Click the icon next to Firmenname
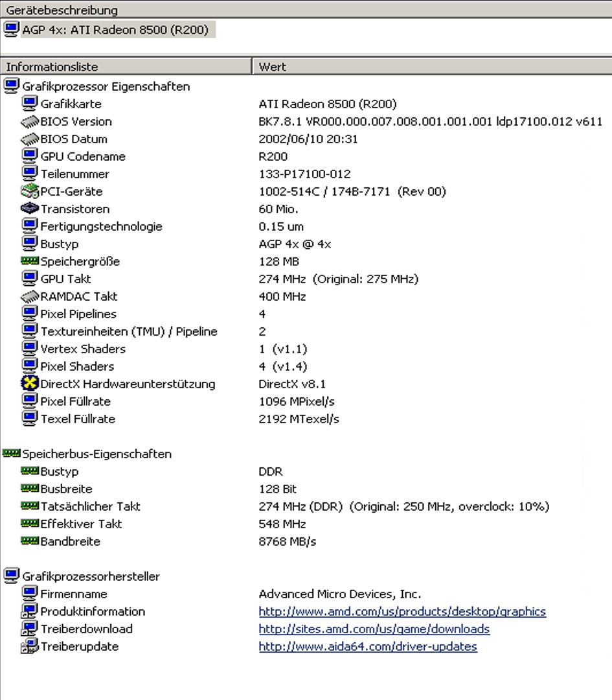 click(x=29, y=594)
